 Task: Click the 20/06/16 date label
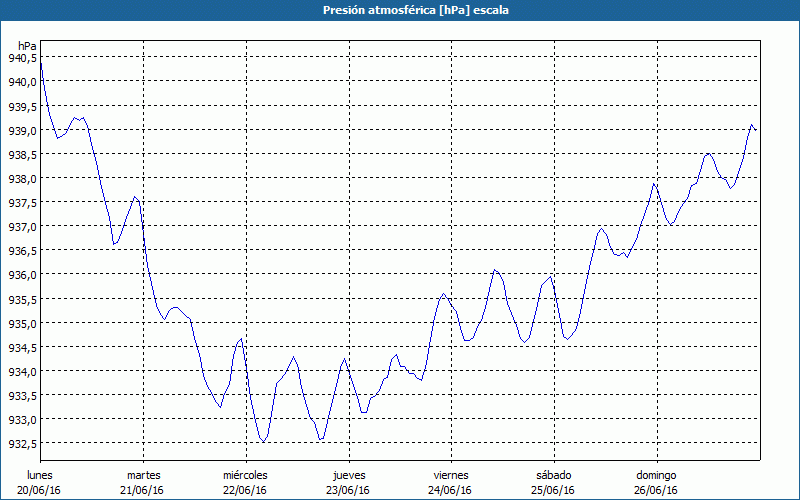click(x=40, y=490)
